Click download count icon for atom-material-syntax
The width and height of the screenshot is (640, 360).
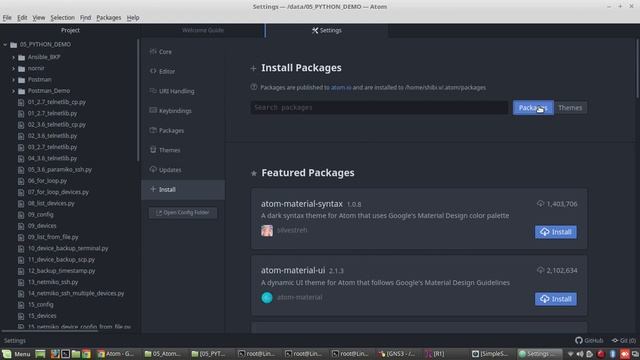[540, 203]
